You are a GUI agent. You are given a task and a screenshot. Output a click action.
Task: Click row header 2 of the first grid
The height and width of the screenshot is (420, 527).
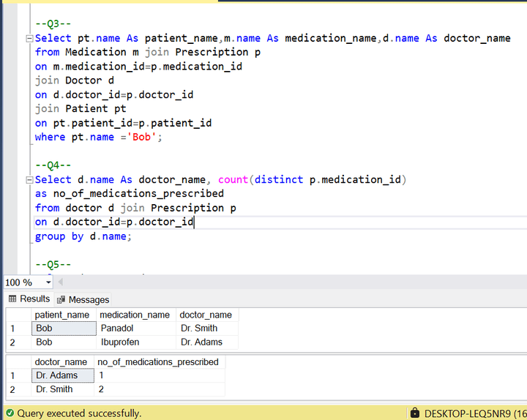pyautogui.click(x=12, y=342)
